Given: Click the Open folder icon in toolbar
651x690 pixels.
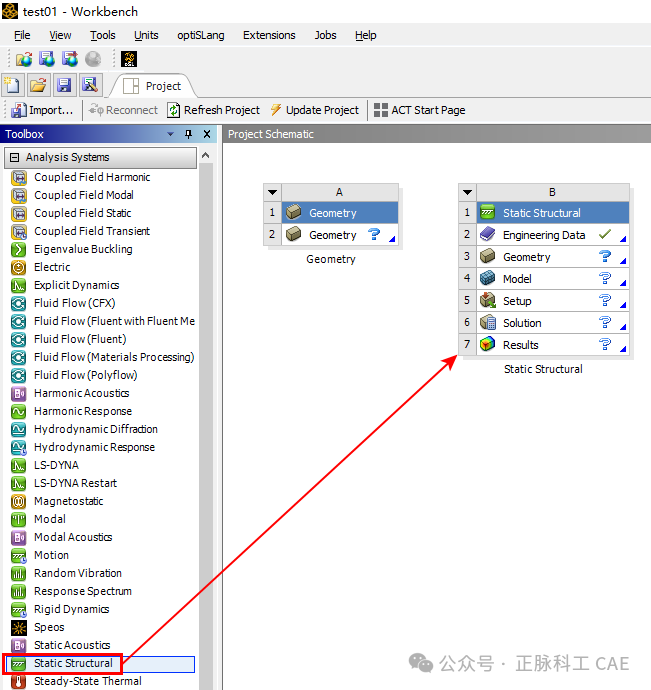Looking at the screenshot, I should [x=38, y=85].
